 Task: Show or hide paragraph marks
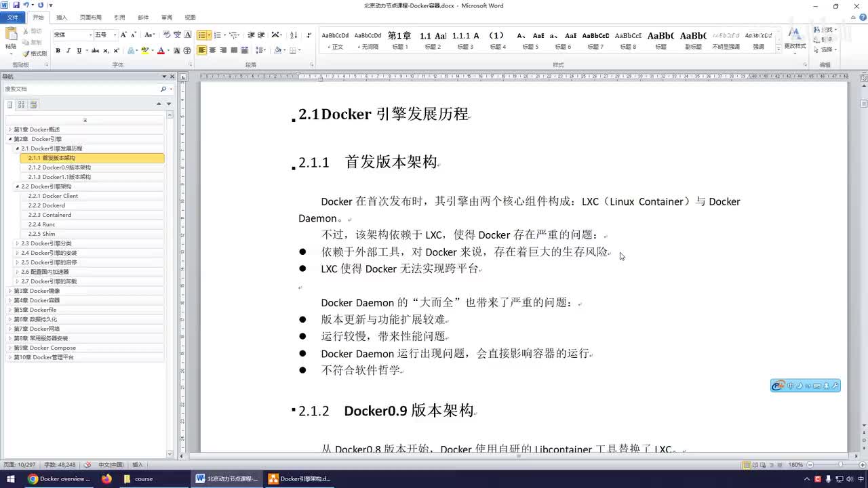pyautogui.click(x=309, y=35)
